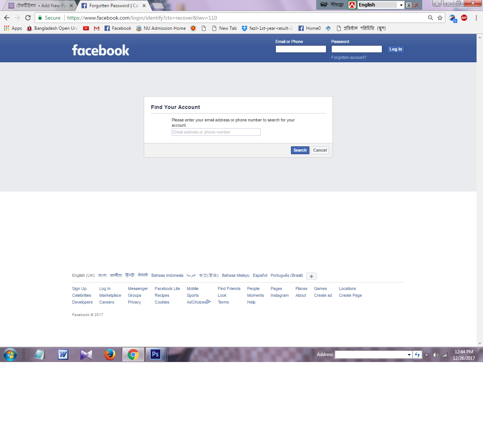Open the notepad-style taskbar icon
Screen dimensions: 483x448
tap(39, 354)
